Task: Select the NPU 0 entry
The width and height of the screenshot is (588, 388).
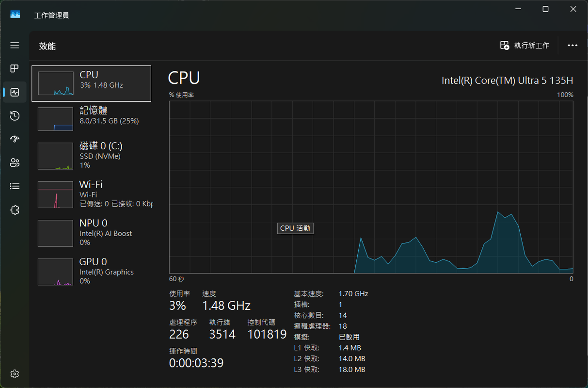Action: click(91, 233)
